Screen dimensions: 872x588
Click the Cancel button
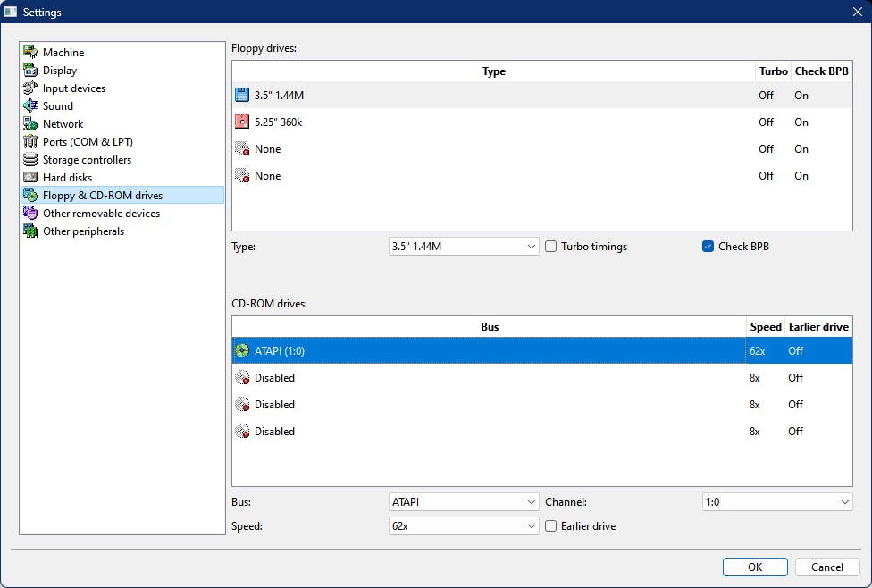826,567
